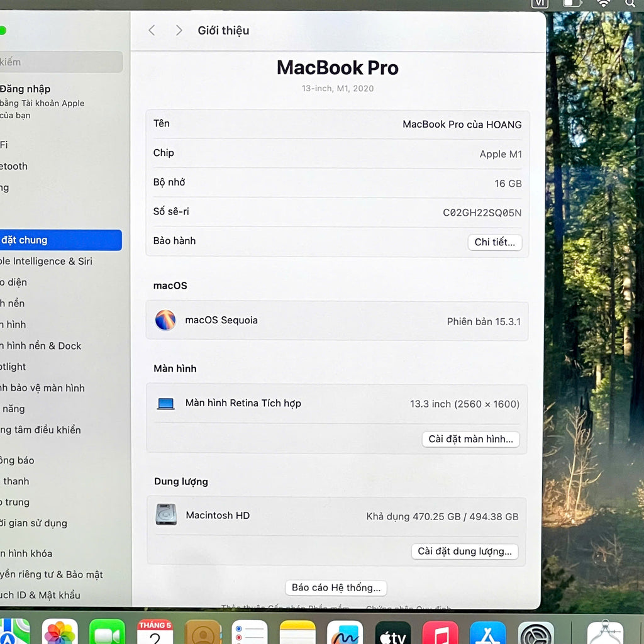Open System Settings gear in Dock
644x644 pixels.
[x=536, y=633]
